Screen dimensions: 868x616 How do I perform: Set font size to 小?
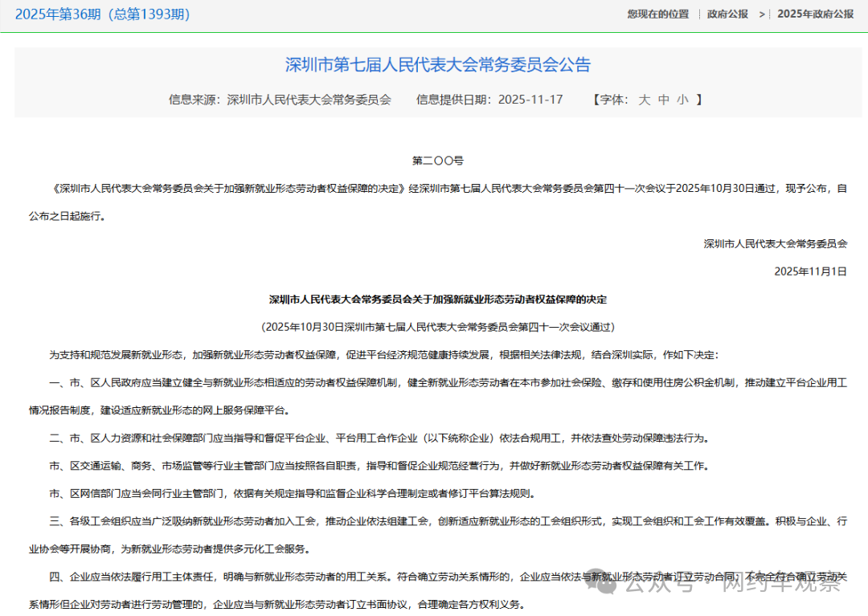[683, 100]
